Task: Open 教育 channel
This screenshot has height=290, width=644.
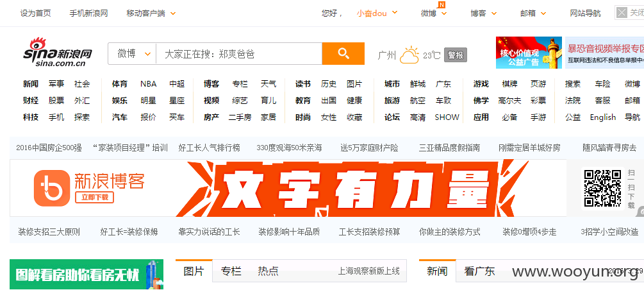Action: pyautogui.click(x=302, y=100)
